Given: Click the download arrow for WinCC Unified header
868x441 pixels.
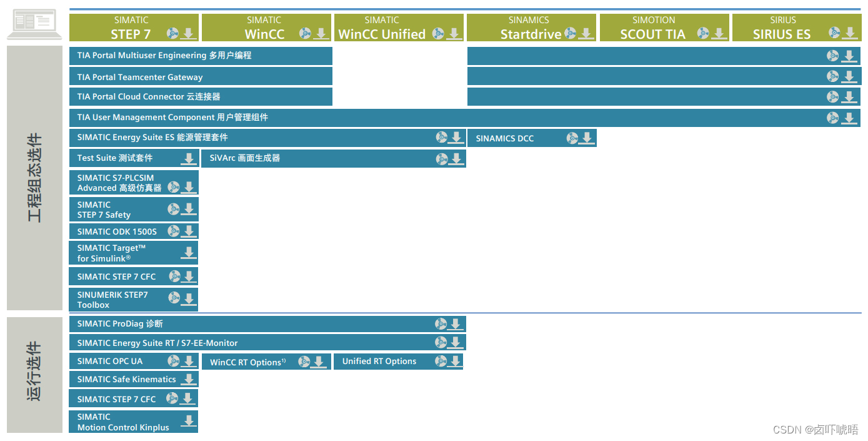Looking at the screenshot, I should coord(454,34).
